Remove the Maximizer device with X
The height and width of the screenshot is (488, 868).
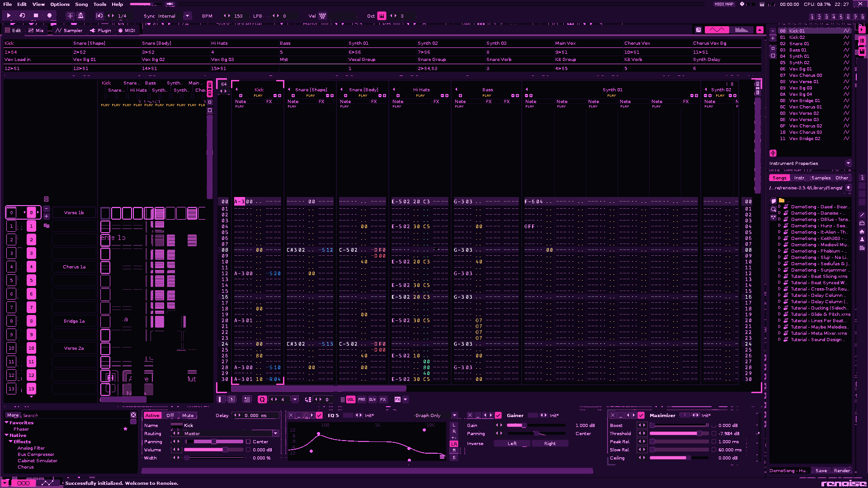tap(613, 415)
